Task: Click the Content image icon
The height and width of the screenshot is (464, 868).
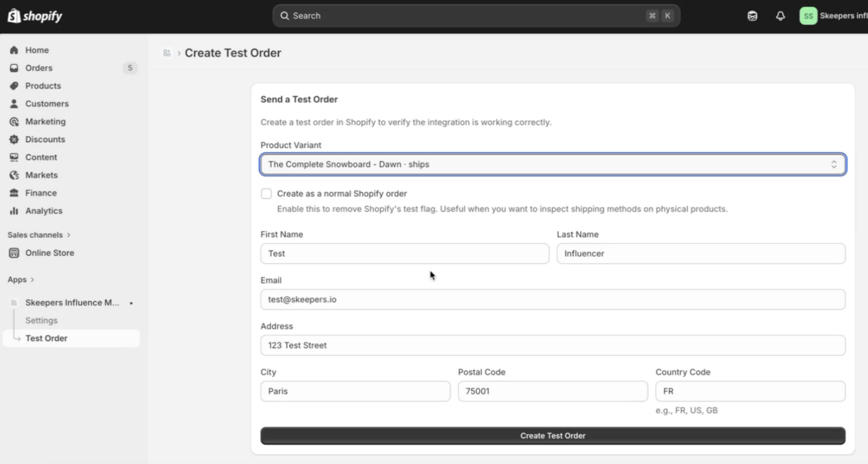Action: tap(14, 157)
